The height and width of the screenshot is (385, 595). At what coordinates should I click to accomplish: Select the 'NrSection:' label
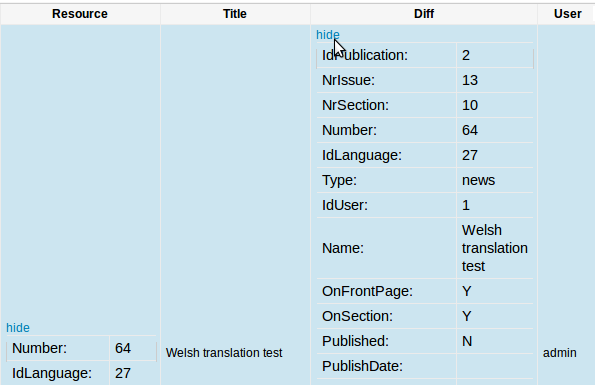pos(355,105)
